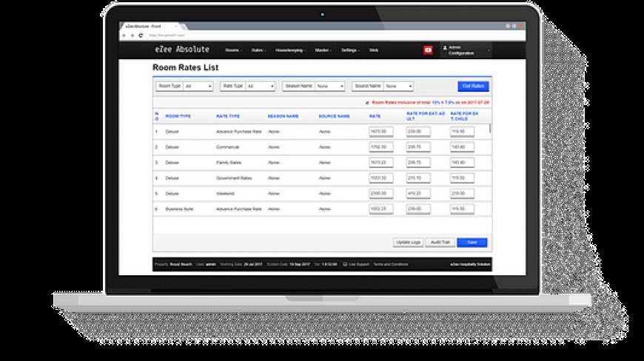Click the Audit Trail button
This screenshot has height=361, width=644.
point(440,243)
